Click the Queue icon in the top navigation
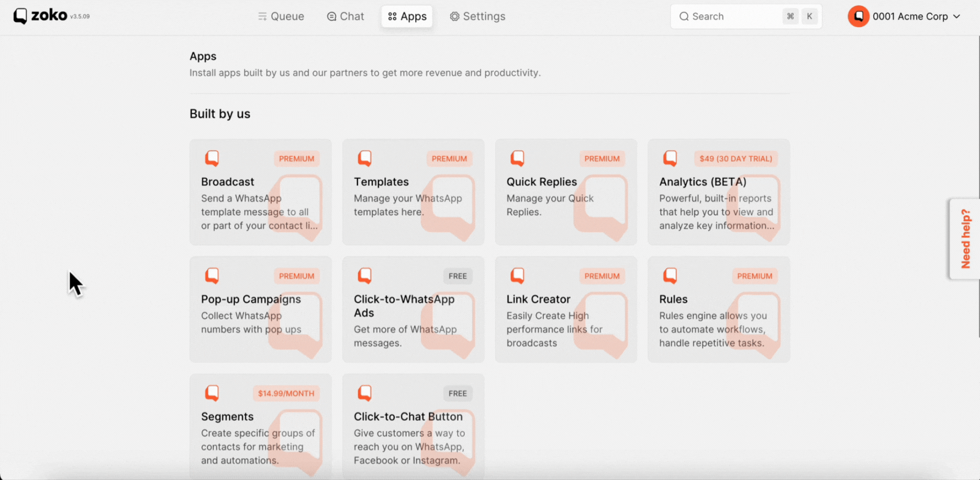980x480 pixels. (263, 16)
